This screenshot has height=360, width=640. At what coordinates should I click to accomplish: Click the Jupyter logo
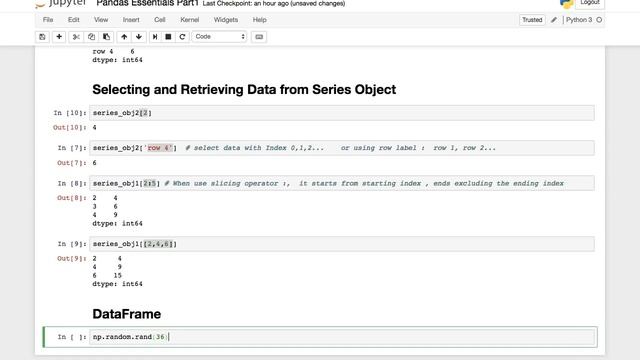(60, 4)
